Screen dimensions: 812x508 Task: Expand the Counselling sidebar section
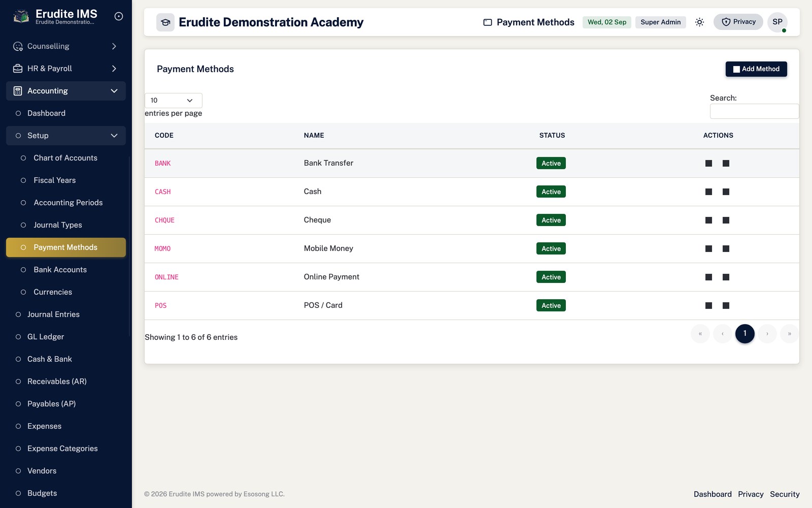click(x=66, y=46)
